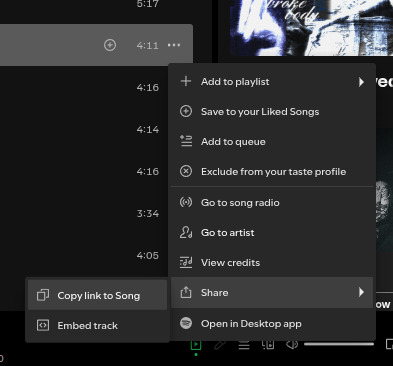
Task: Choose Save to your Liked Songs
Action: pos(272,112)
